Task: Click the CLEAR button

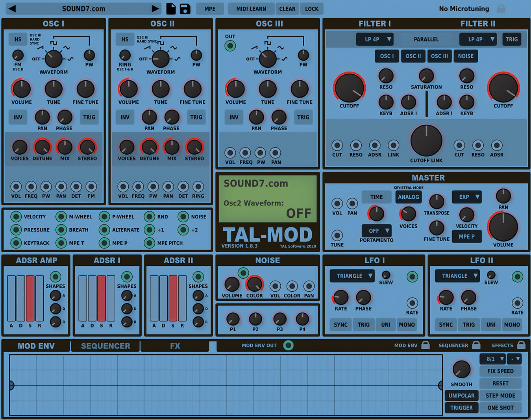Action: tap(287, 9)
